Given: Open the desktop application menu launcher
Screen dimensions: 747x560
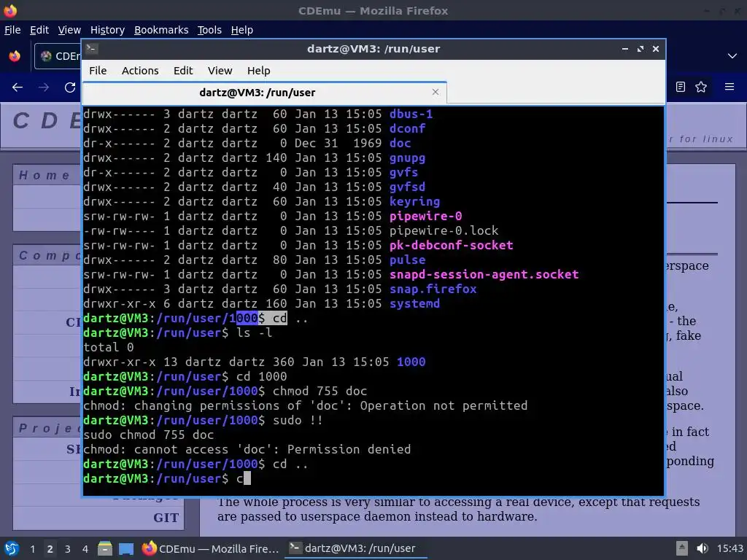Looking at the screenshot, I should click(x=12, y=548).
